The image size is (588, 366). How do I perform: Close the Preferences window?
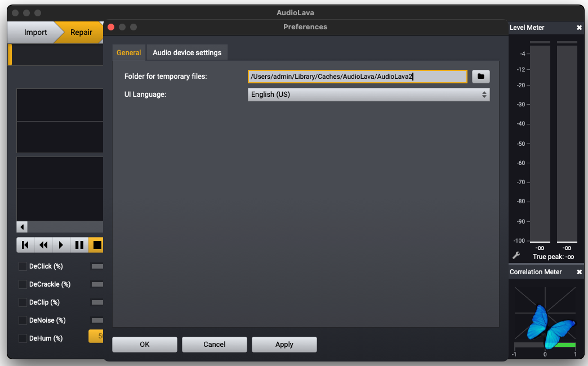pyautogui.click(x=111, y=27)
